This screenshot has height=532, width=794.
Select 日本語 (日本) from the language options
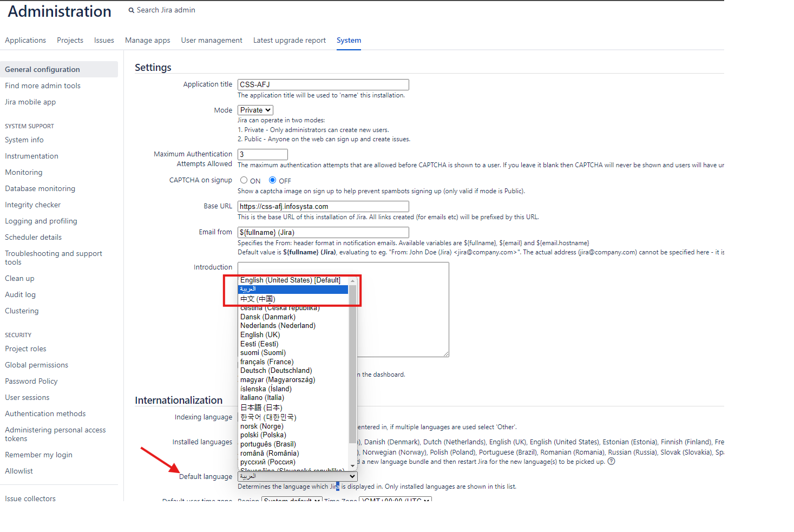261,407
